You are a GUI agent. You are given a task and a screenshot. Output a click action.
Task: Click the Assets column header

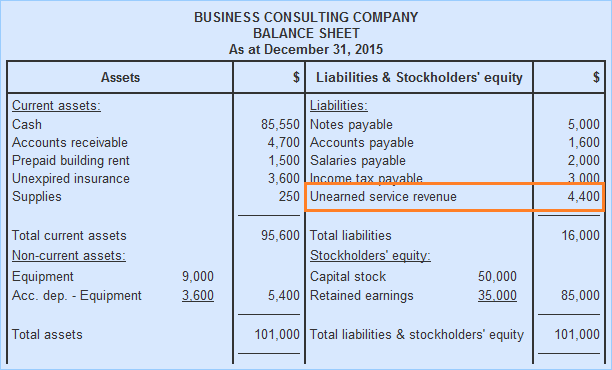pyautogui.click(x=120, y=77)
